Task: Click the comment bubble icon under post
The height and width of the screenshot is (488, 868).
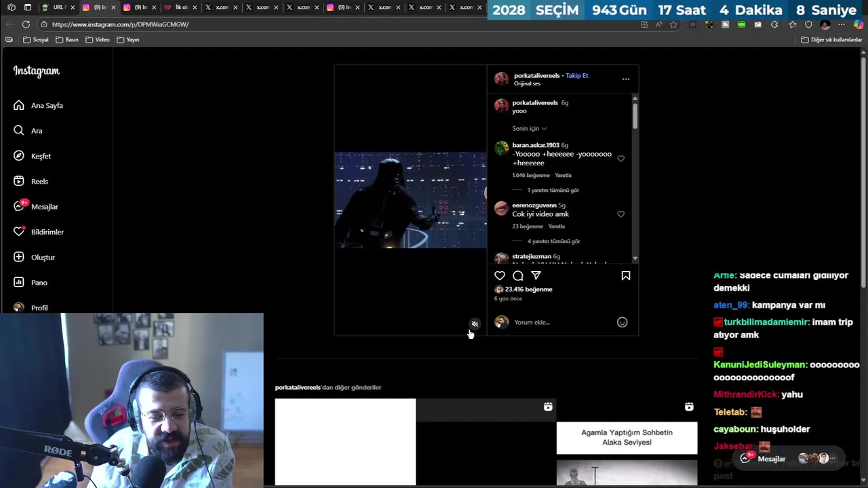Action: click(x=518, y=275)
